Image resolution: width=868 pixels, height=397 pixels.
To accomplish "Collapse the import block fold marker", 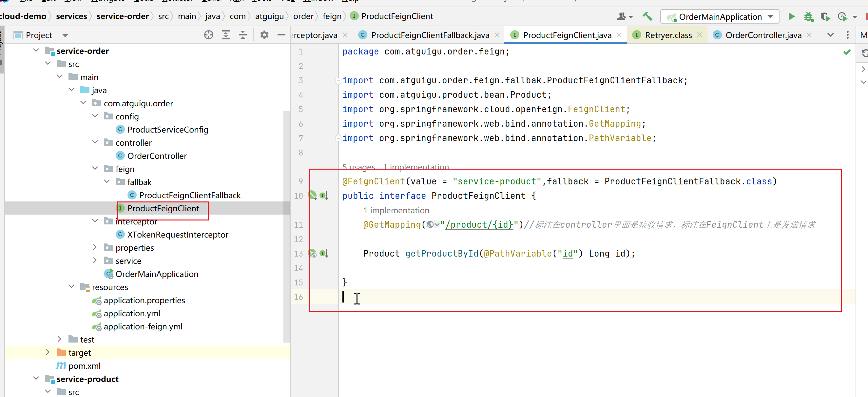I will click(x=338, y=81).
